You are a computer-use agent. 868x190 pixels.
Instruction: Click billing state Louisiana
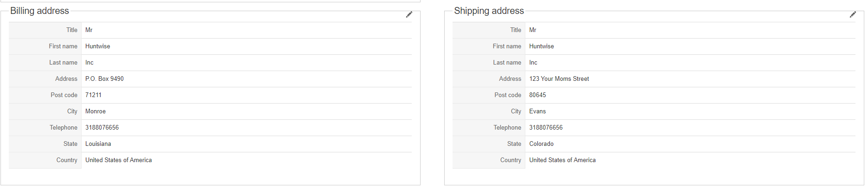tap(98, 144)
